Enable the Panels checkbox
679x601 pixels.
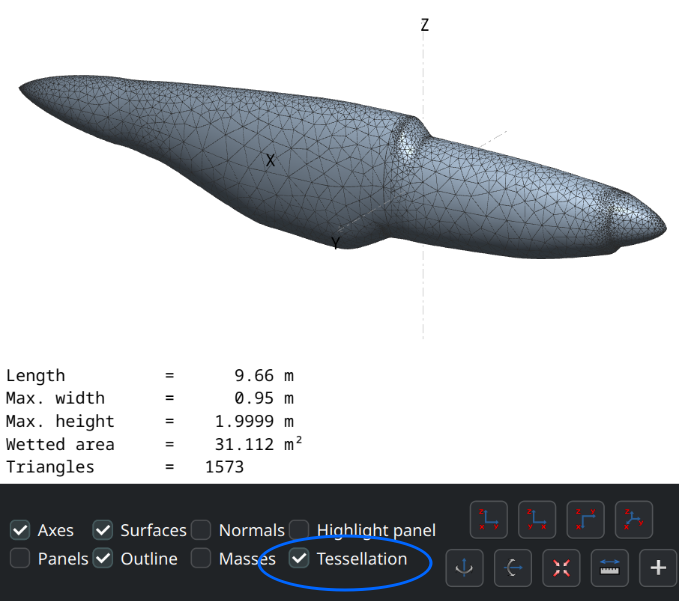coord(20,559)
